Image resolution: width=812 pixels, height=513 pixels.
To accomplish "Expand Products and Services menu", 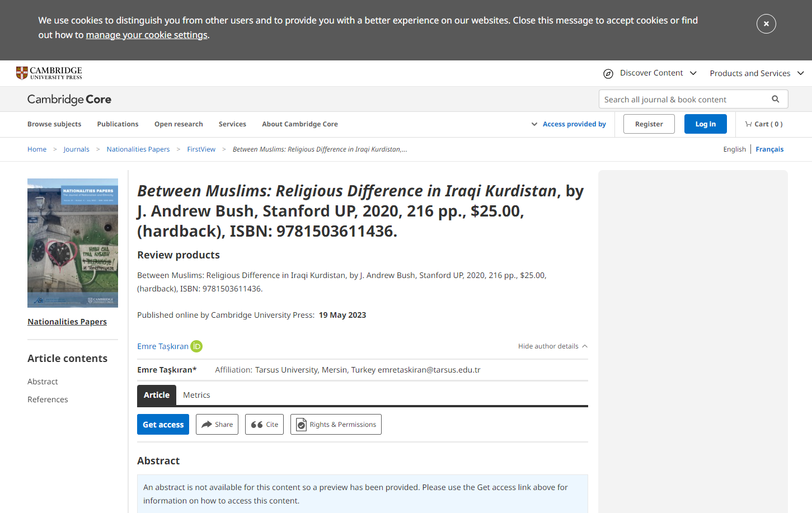I will 756,73.
